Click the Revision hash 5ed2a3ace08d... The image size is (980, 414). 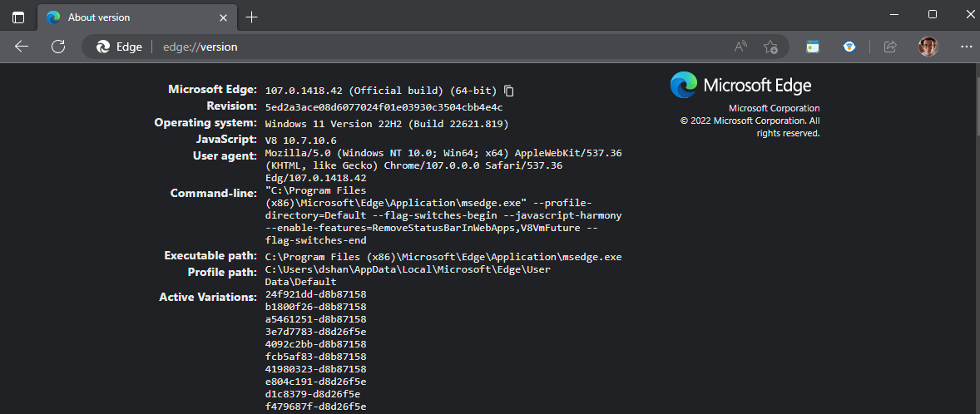(384, 107)
